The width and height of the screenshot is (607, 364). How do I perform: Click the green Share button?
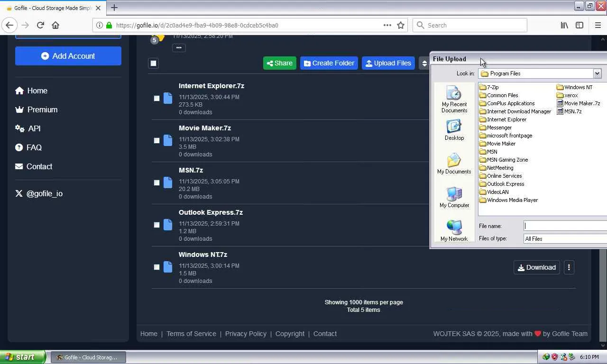tap(280, 63)
